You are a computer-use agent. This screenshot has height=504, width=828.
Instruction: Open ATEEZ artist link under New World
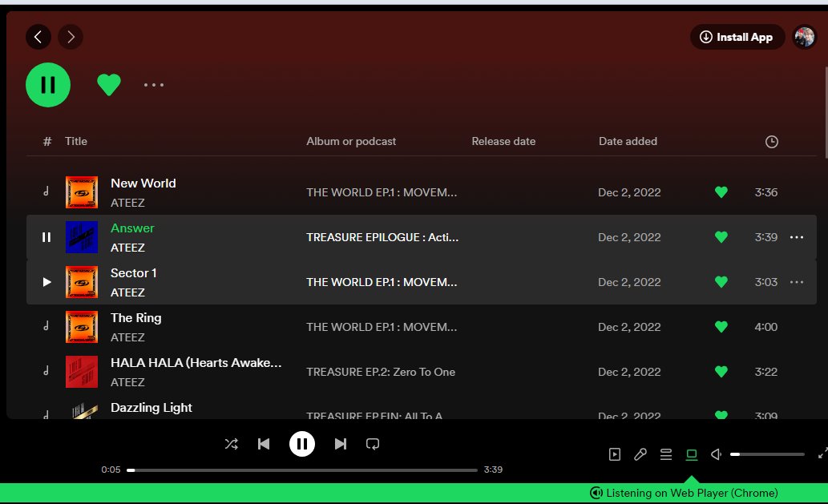[x=127, y=203]
